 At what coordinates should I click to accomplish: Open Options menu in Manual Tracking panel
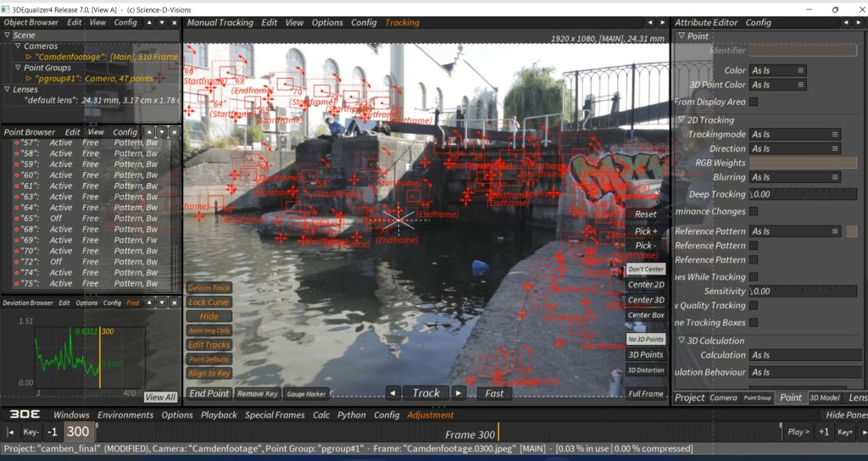[x=327, y=23]
